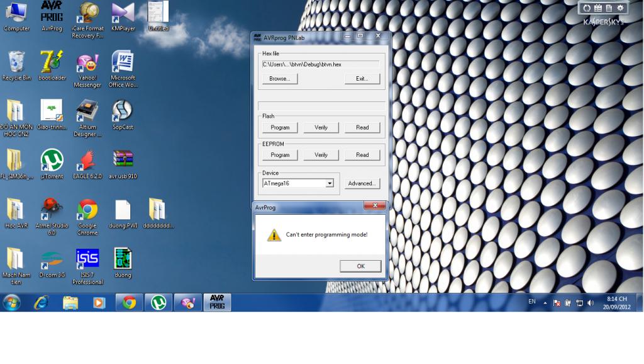Viewport: 644px width, 364px height.
Task: Click Flash Read button
Action: click(x=362, y=127)
